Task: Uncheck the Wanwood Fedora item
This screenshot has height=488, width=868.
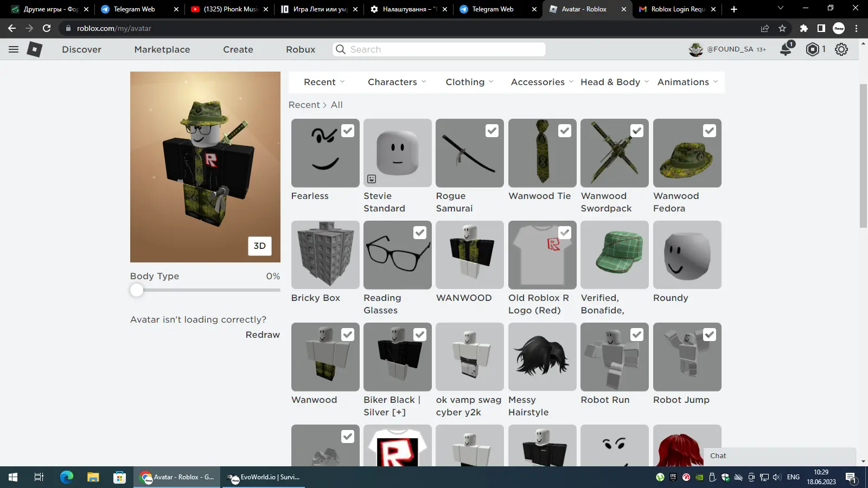Action: tap(710, 131)
